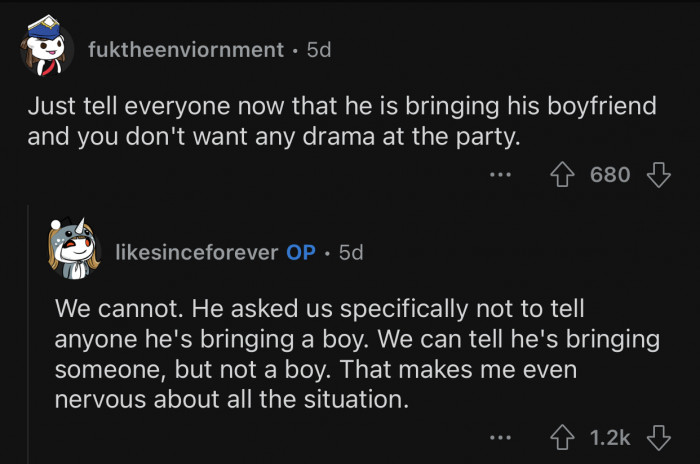Click the 5d timestamp beside the OP badge

pos(351,253)
